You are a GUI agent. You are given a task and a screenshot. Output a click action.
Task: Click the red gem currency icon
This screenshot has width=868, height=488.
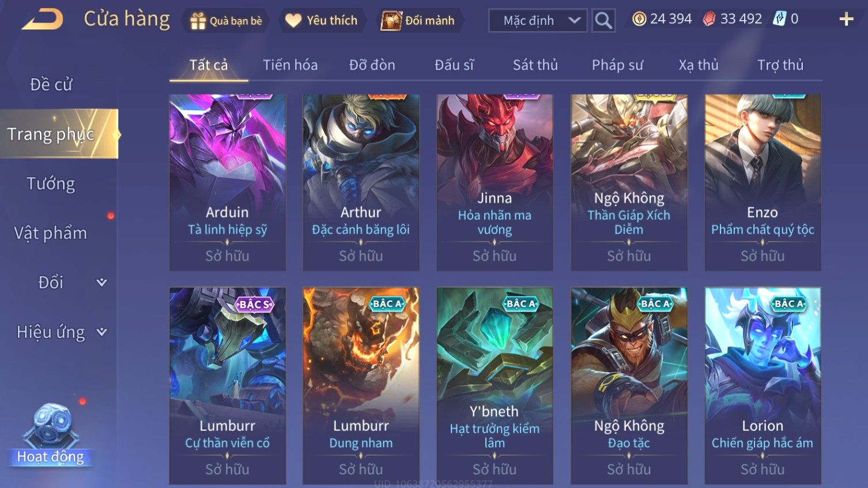click(x=709, y=19)
